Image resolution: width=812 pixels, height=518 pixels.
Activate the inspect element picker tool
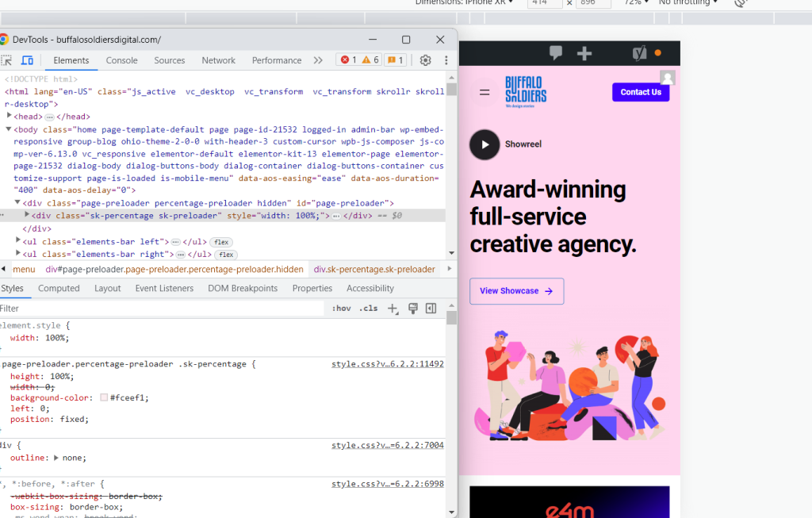click(x=6, y=60)
